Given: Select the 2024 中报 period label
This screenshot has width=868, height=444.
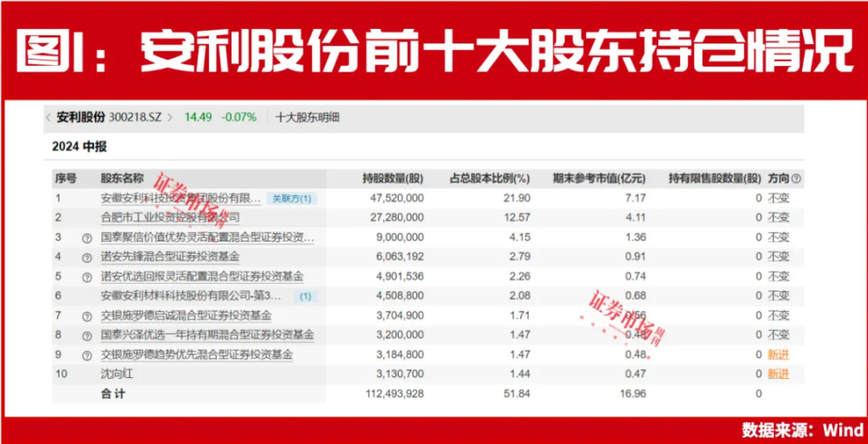Looking at the screenshot, I should (80, 147).
